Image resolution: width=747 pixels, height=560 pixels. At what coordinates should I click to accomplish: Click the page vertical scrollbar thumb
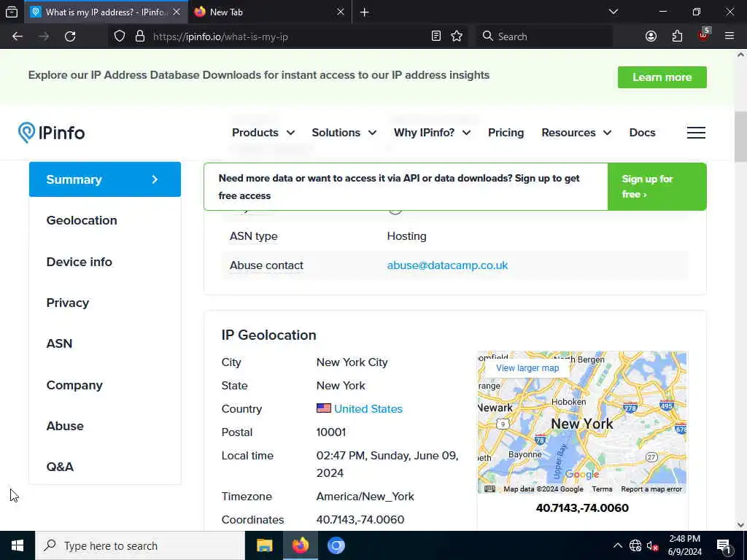pyautogui.click(x=740, y=136)
